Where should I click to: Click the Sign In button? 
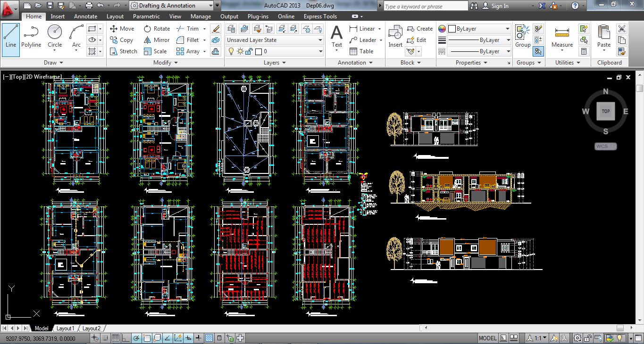pyautogui.click(x=495, y=6)
